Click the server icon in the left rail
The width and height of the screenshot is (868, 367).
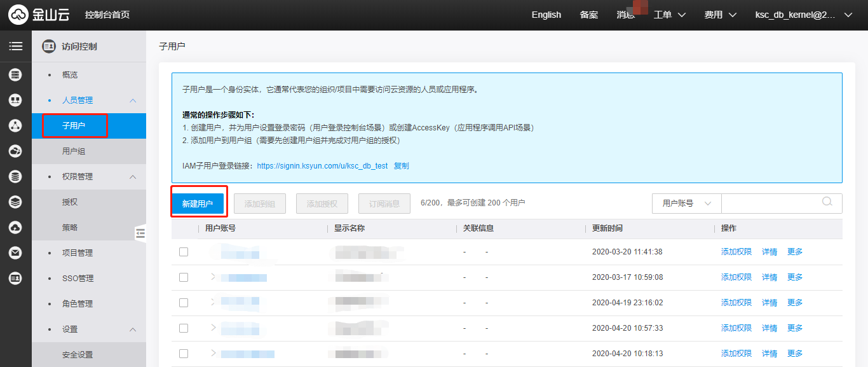pos(15,75)
